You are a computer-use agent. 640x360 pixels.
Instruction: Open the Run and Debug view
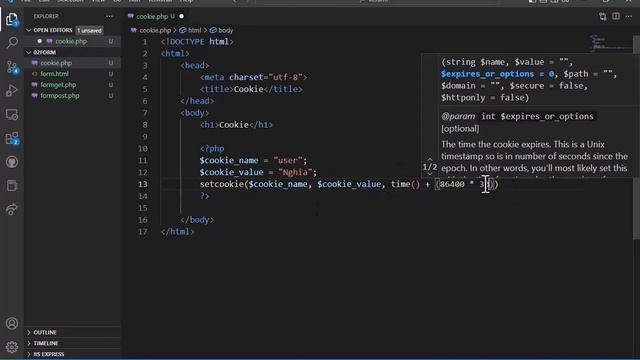[x=12, y=90]
